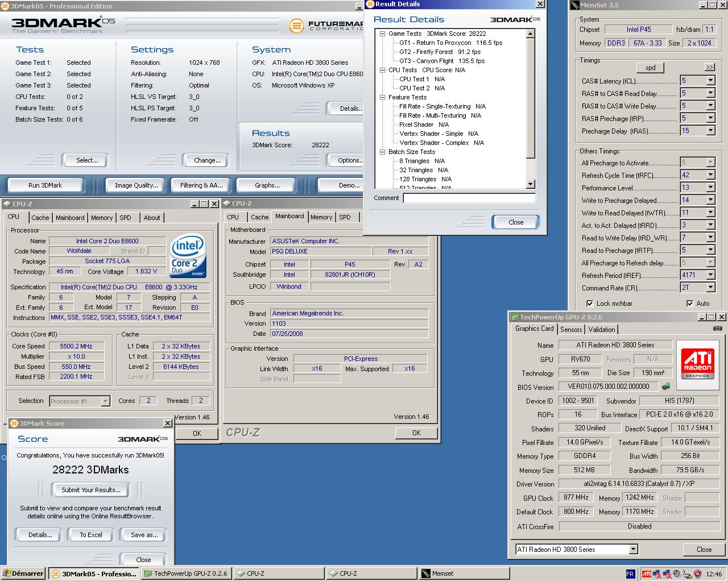728x582 pixels.
Task: Click the second disconnected network tray icon beside the speaker
Action: pyautogui.click(x=667, y=573)
